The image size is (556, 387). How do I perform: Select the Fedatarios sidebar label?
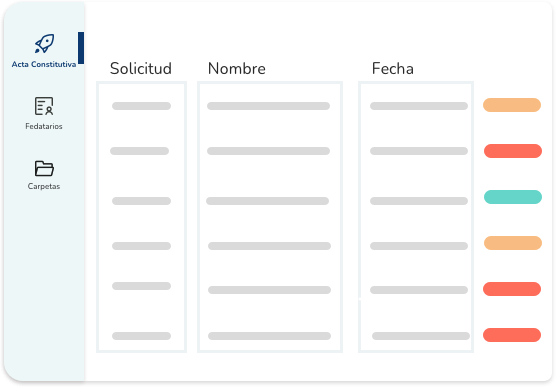pos(44,126)
